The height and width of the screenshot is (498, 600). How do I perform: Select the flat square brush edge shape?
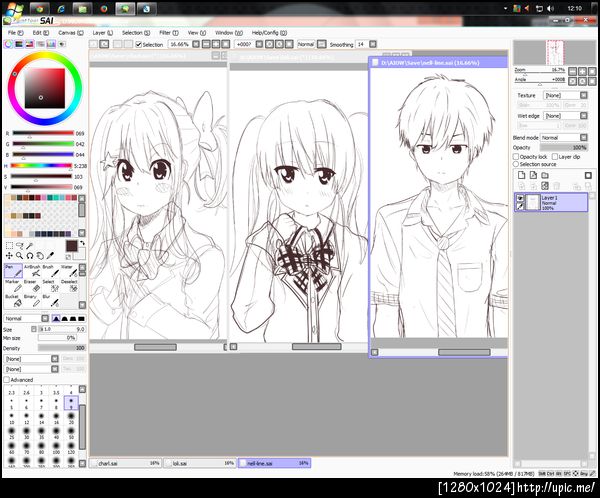click(81, 318)
